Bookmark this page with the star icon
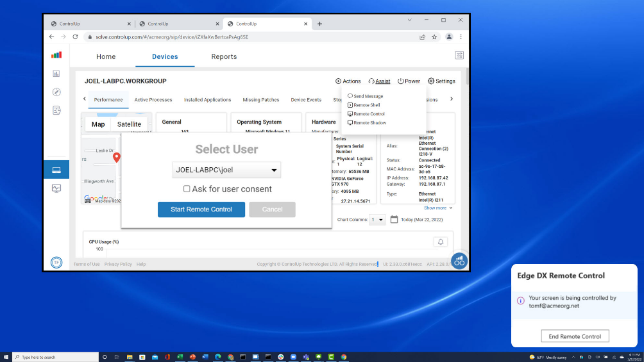 click(434, 37)
